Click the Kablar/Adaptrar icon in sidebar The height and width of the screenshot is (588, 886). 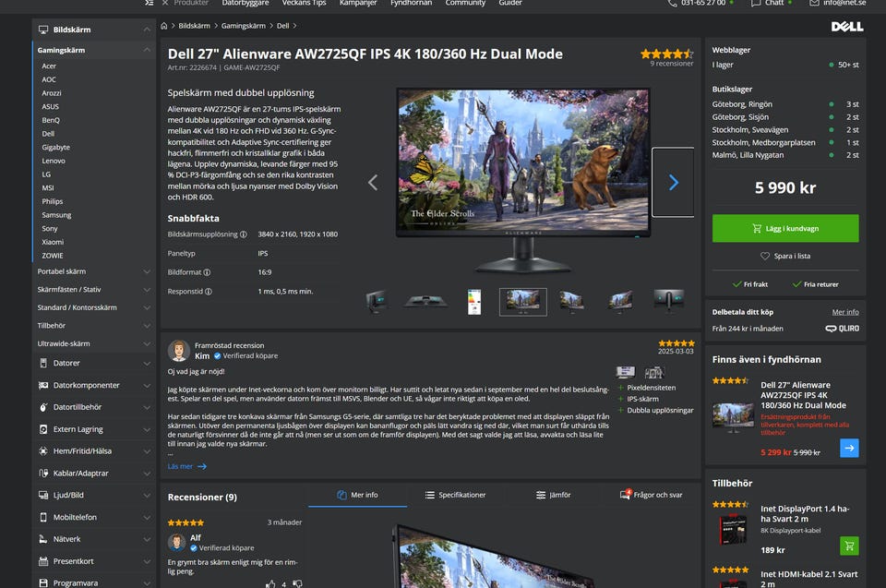(x=43, y=474)
